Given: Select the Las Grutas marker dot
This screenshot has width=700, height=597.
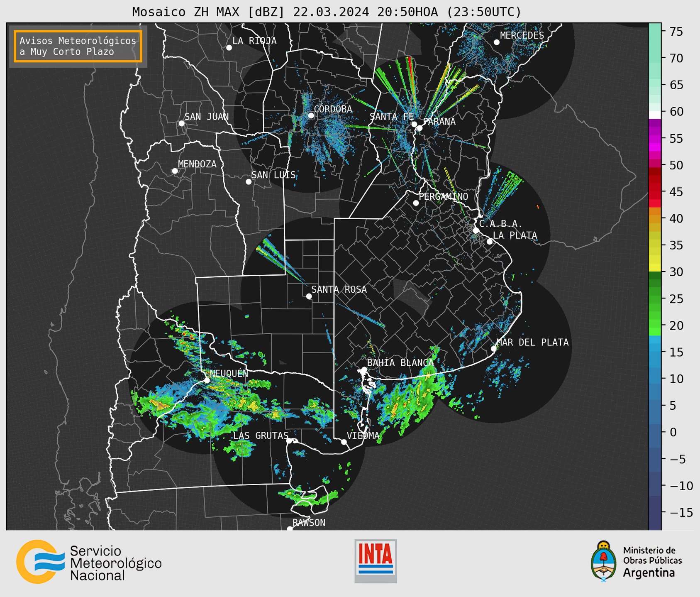Looking at the screenshot, I should pyautogui.click(x=290, y=441).
